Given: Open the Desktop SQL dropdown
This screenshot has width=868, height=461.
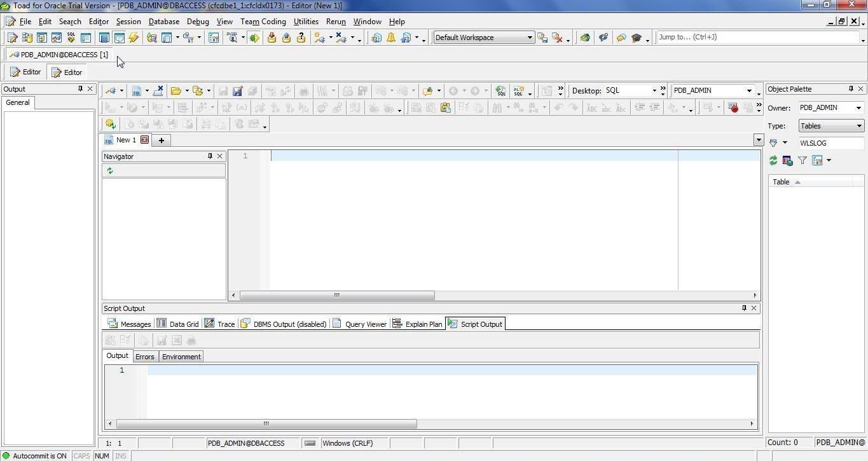Looking at the screenshot, I should point(654,90).
